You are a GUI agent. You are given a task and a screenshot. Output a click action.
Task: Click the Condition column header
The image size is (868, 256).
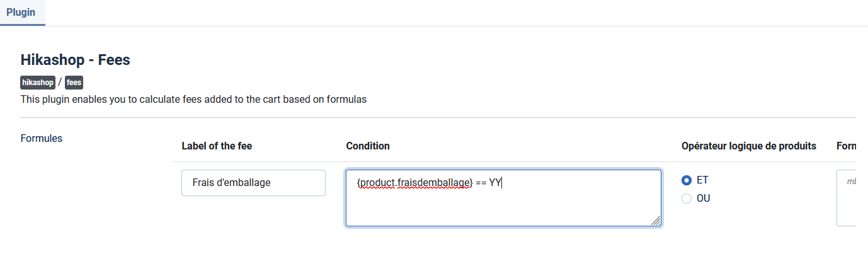(368, 146)
